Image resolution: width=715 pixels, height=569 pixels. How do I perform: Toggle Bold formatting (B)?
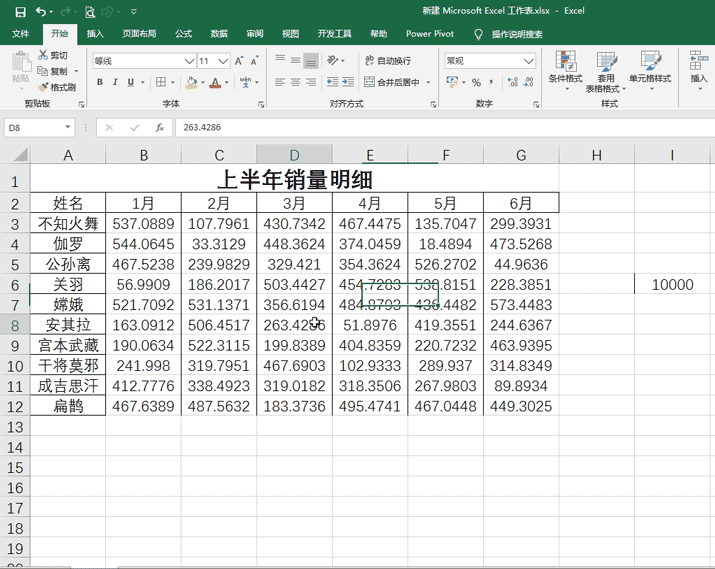[100, 82]
